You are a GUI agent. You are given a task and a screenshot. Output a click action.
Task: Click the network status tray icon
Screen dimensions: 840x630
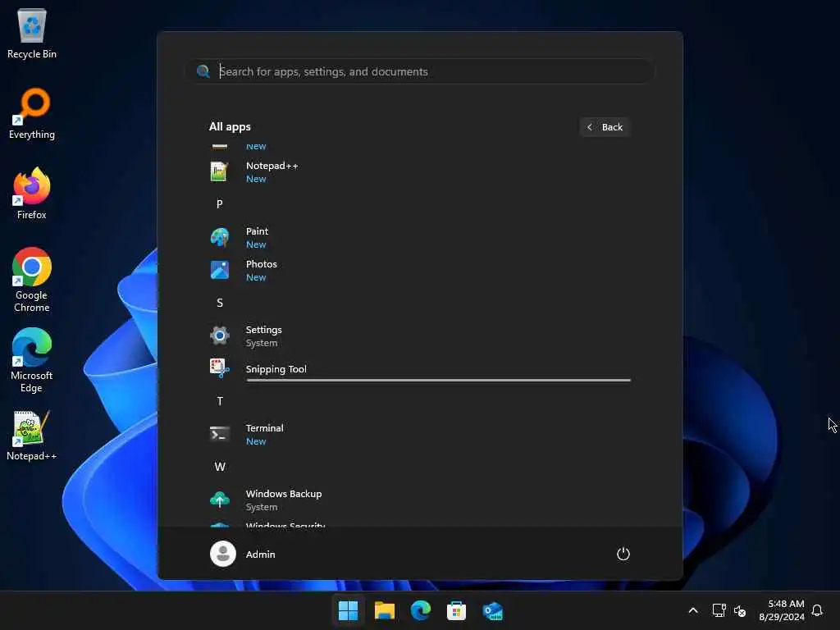click(x=719, y=610)
